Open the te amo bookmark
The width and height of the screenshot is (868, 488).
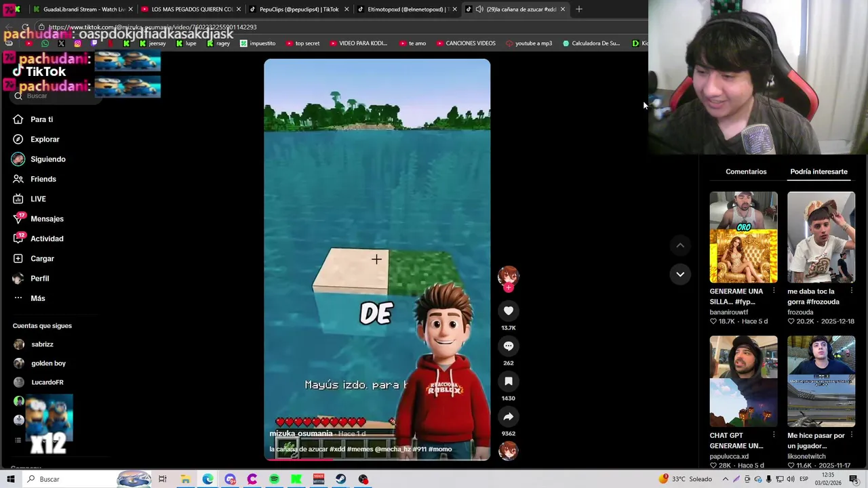point(412,43)
